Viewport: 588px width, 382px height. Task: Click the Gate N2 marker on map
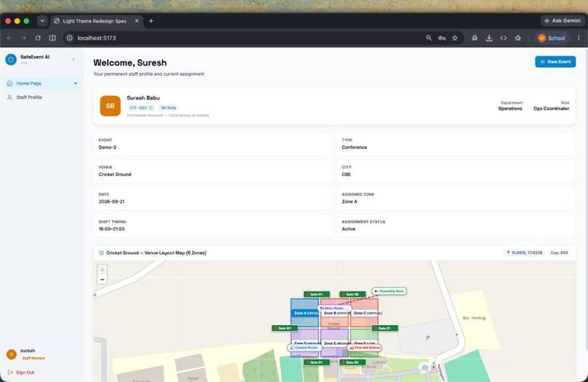point(352,294)
